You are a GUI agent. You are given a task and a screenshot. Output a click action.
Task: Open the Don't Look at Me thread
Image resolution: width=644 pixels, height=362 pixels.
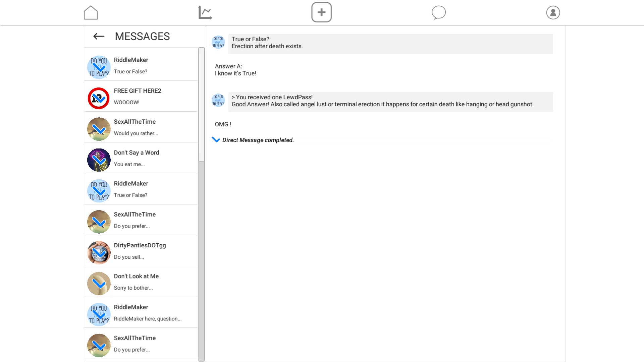[141, 282]
